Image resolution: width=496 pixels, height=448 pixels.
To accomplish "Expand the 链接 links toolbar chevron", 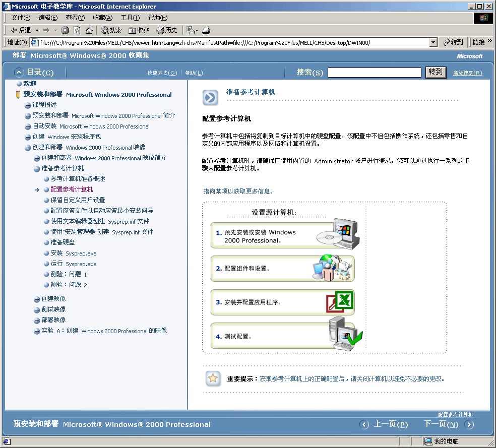I will 489,41.
